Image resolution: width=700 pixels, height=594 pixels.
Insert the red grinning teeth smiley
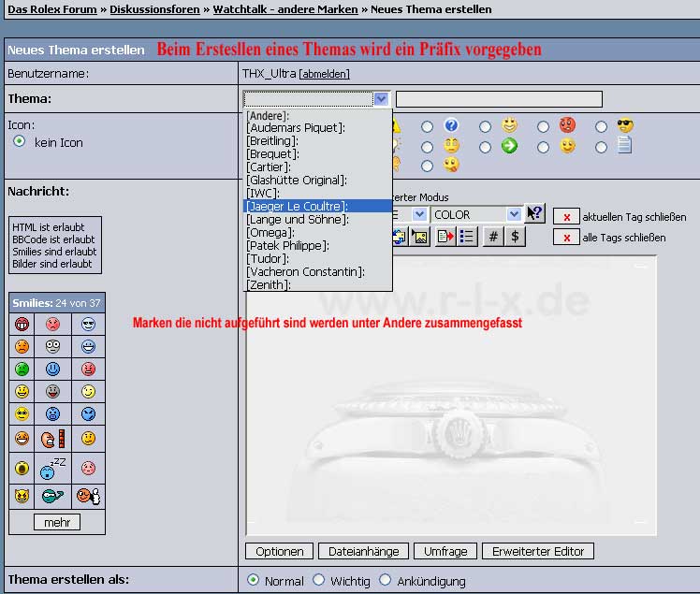click(22, 324)
